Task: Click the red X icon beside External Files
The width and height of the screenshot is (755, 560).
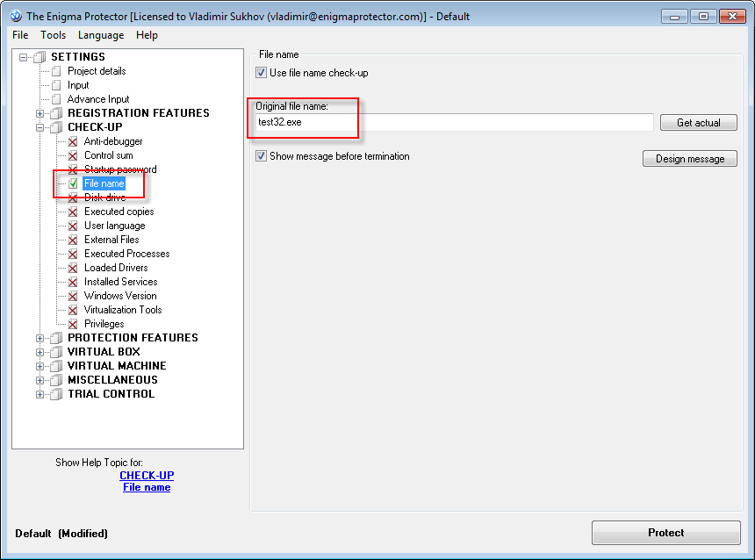Action: 73,240
